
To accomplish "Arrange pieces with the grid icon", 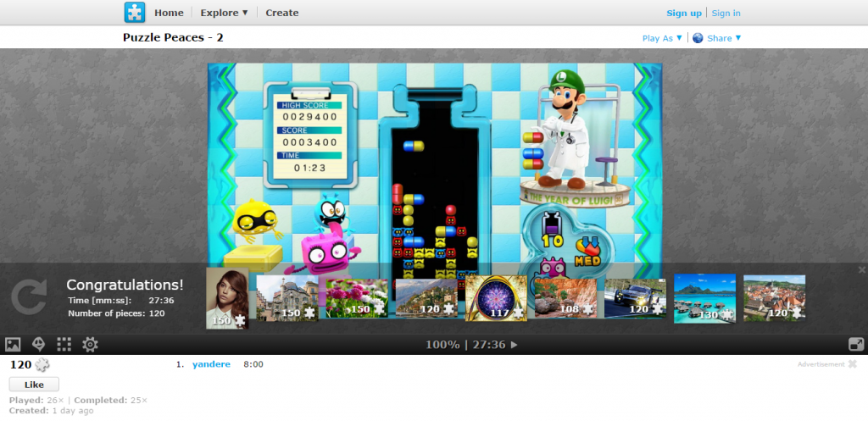I will pyautogui.click(x=64, y=345).
